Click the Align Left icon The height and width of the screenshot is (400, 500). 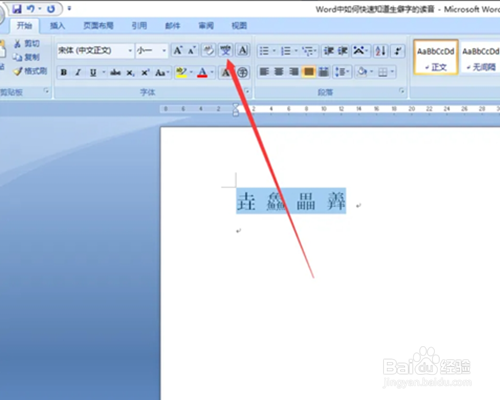pos(264,72)
